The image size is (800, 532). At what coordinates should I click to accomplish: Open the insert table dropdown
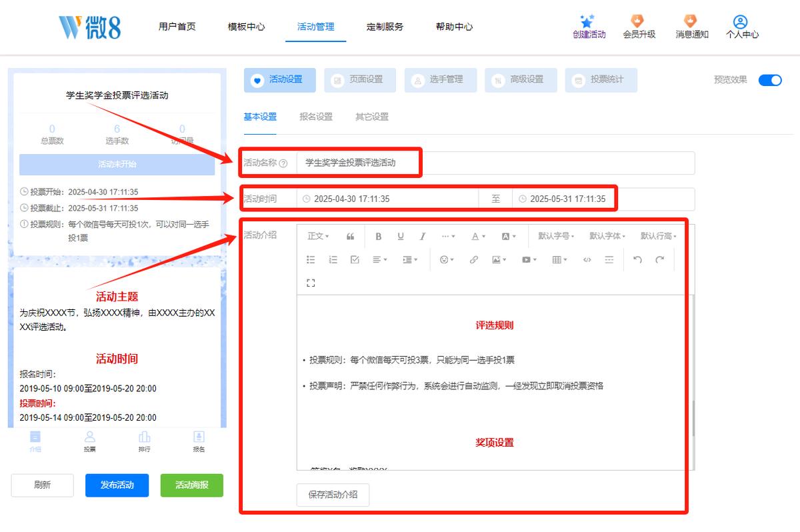[559, 260]
